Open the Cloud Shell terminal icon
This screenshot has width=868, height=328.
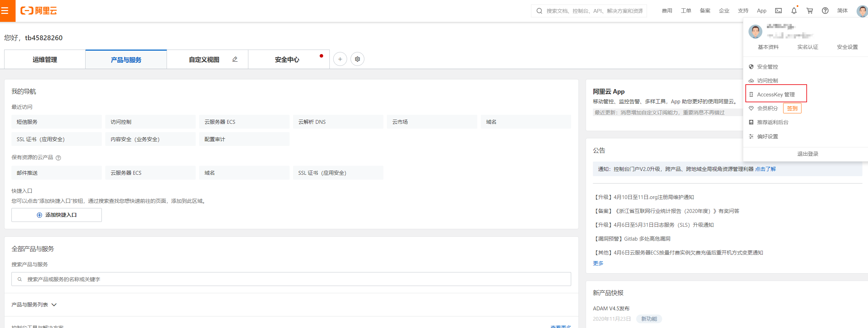pyautogui.click(x=778, y=11)
